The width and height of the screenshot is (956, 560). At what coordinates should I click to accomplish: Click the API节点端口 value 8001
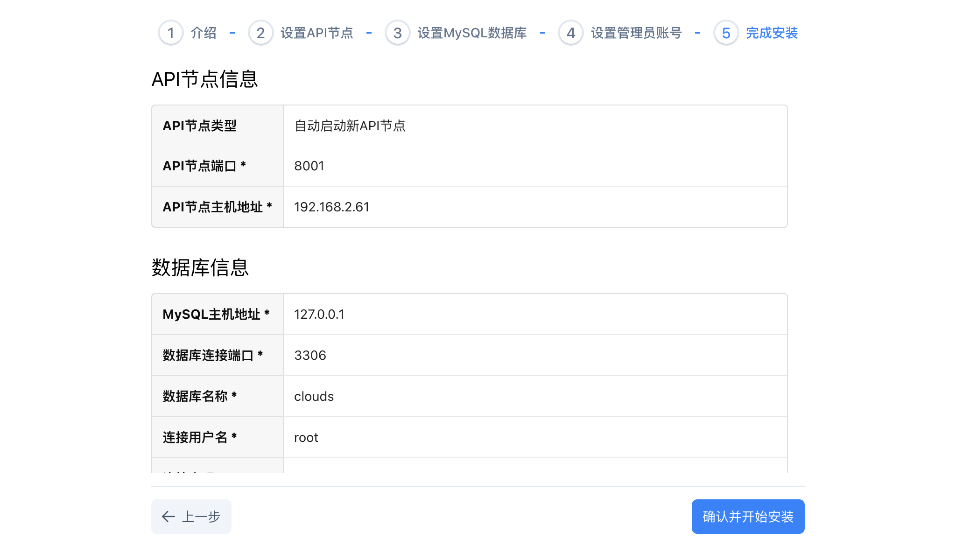(309, 166)
